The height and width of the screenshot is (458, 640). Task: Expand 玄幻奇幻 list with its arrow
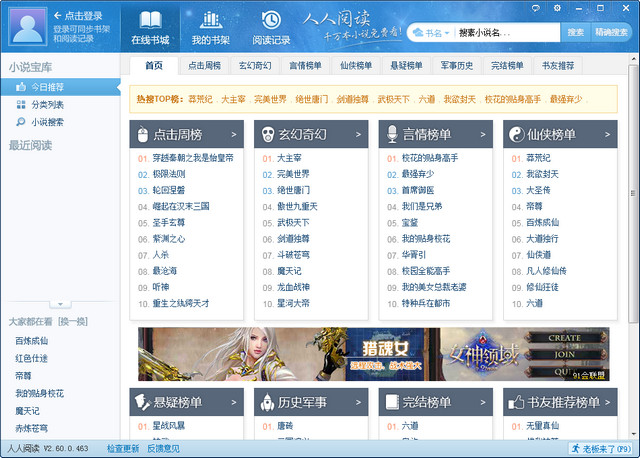[358, 134]
